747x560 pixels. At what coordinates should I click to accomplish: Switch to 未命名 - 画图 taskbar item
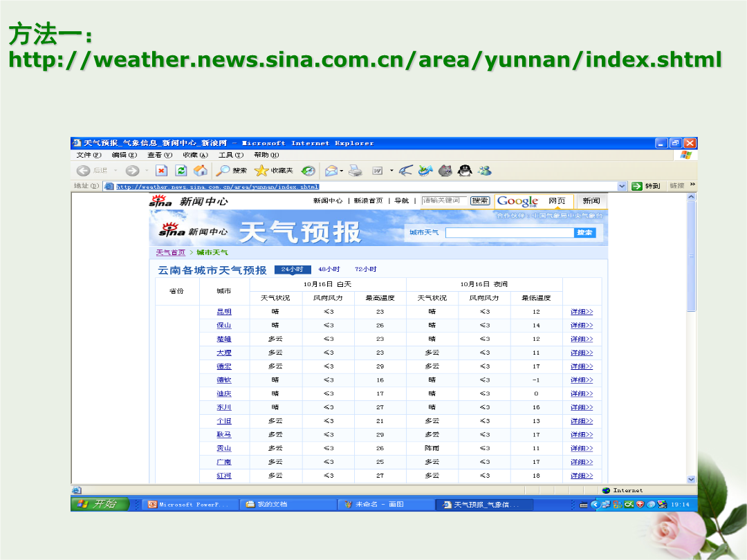[x=387, y=505]
